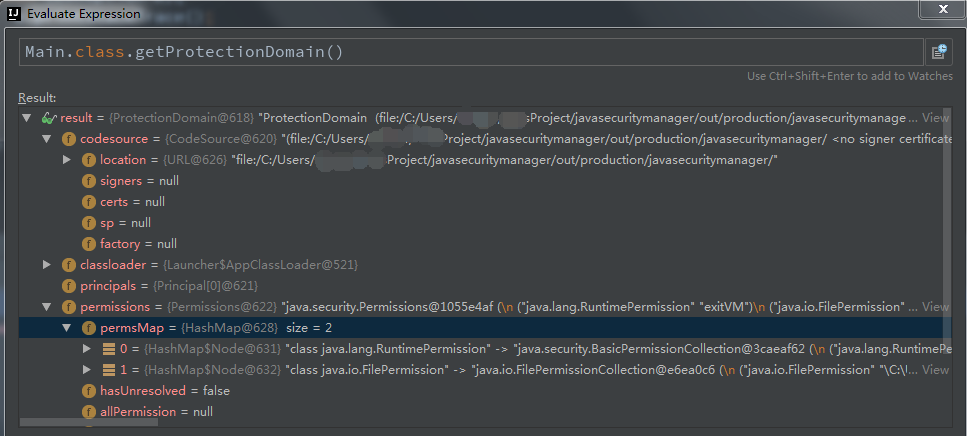The height and width of the screenshot is (436, 967).
Task: Click View link on the FilePermission entry row
Action: click(936, 369)
